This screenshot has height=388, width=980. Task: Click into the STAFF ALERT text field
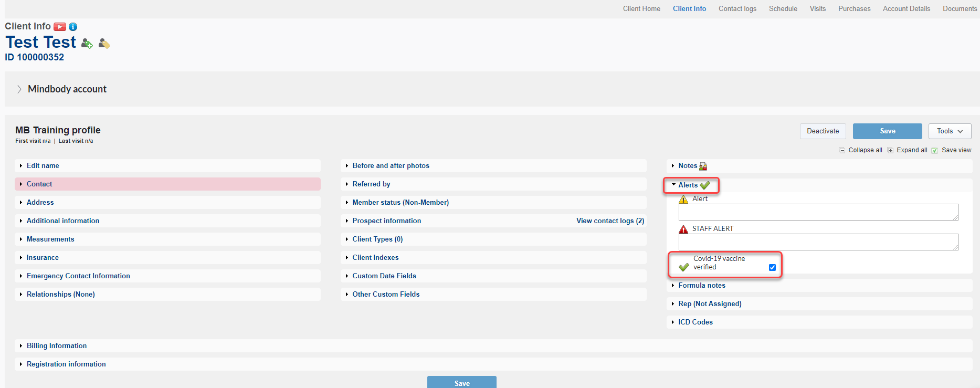tap(817, 242)
